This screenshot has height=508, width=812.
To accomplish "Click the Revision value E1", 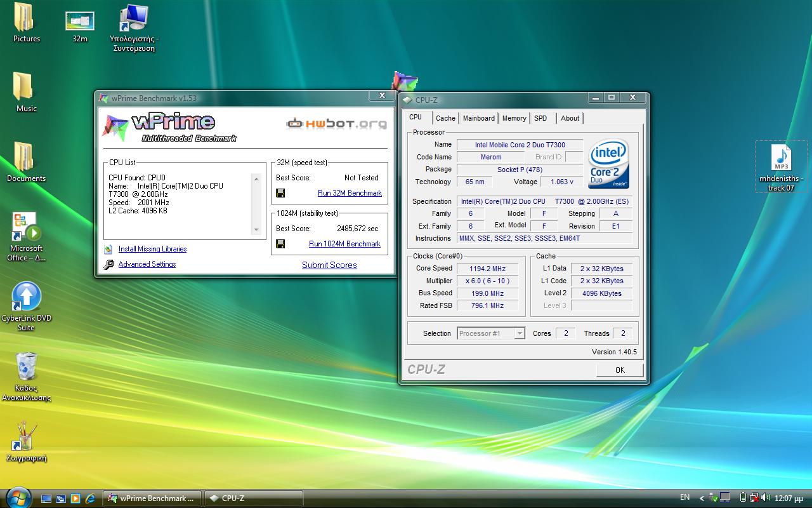I will coord(615,226).
